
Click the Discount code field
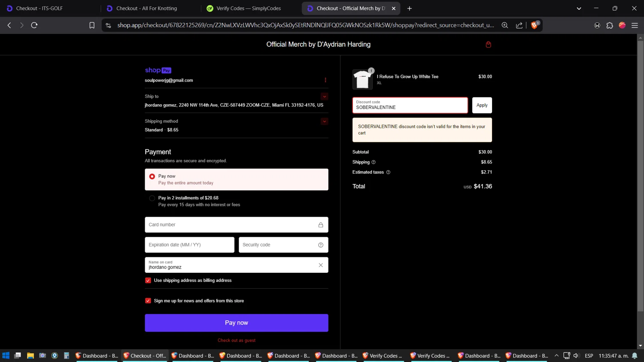coord(410,105)
